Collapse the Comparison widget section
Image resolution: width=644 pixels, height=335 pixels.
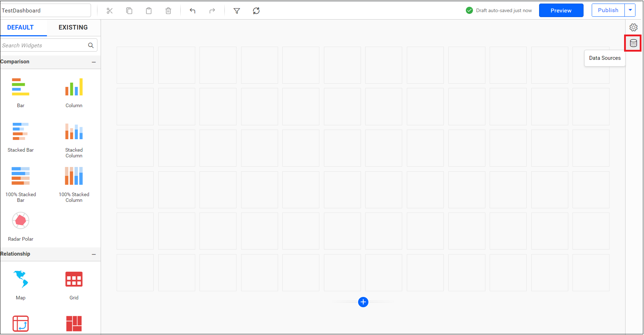click(x=94, y=62)
